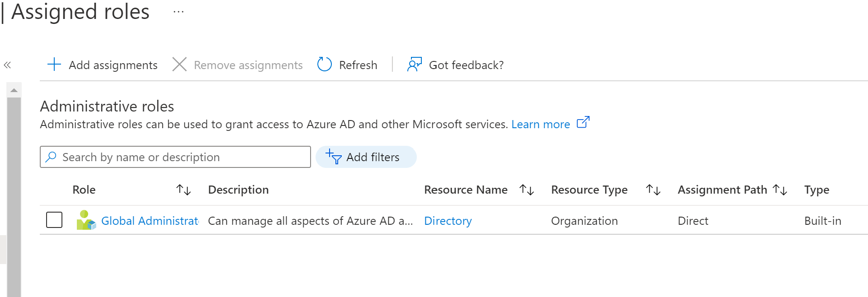Click the Got feedback person icon

click(415, 64)
